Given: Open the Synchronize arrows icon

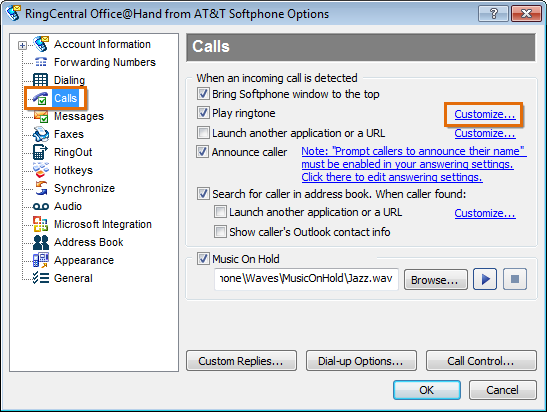Looking at the screenshot, I should point(41,188).
